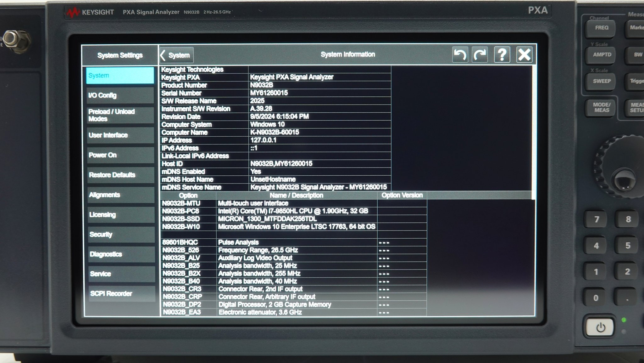Select the product number N9032B value
The image size is (644, 363).
261,85
